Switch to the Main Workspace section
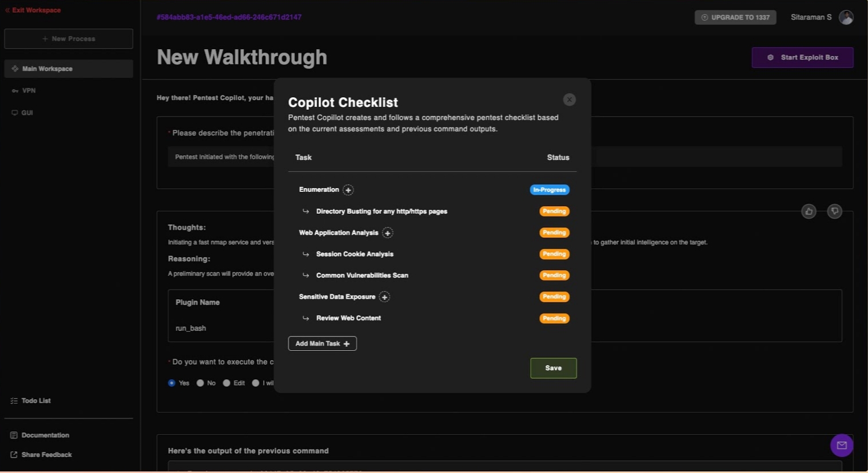The height and width of the screenshot is (473, 868). click(x=47, y=69)
